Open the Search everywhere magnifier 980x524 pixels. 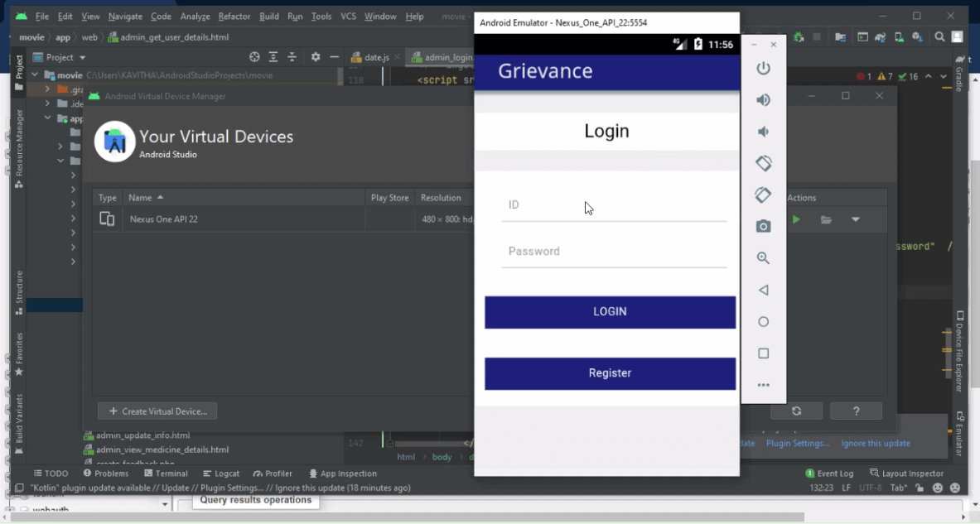(x=939, y=36)
